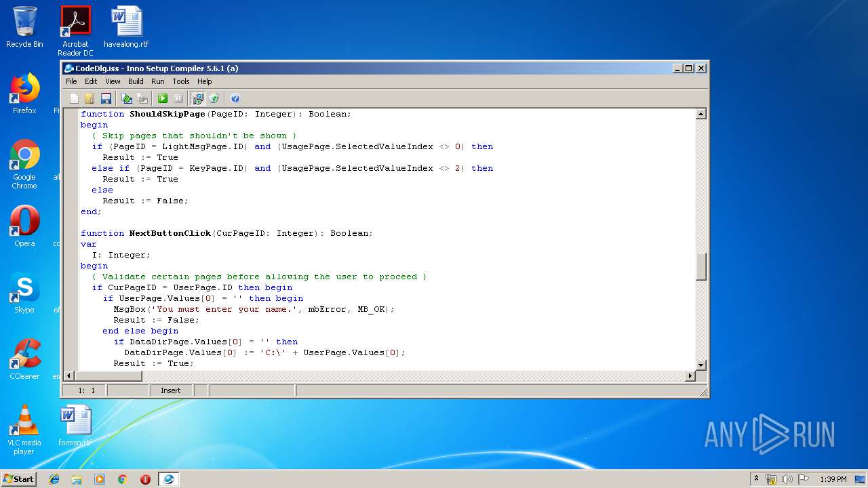Open Recycle Bin desktop icon
The width and height of the screenshot is (868, 488).
(x=24, y=27)
